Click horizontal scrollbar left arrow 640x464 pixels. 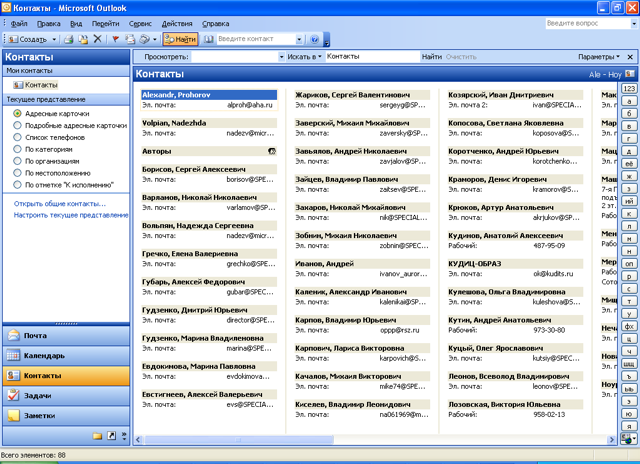138,440
